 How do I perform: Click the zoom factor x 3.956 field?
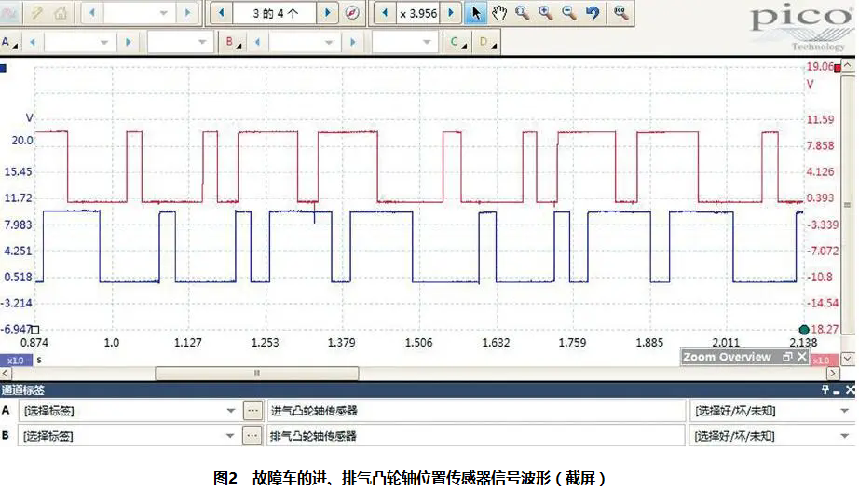coord(418,13)
